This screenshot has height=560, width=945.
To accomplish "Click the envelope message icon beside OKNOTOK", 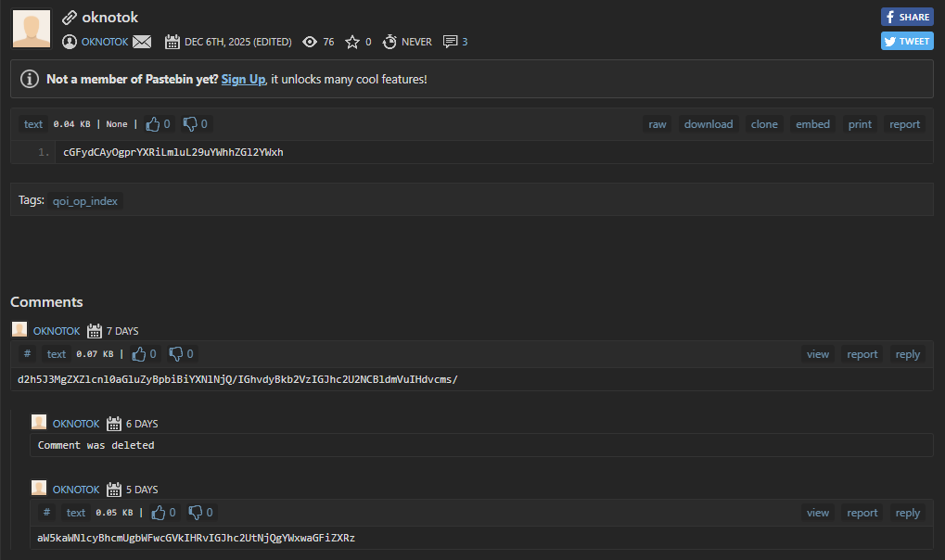I will (142, 42).
